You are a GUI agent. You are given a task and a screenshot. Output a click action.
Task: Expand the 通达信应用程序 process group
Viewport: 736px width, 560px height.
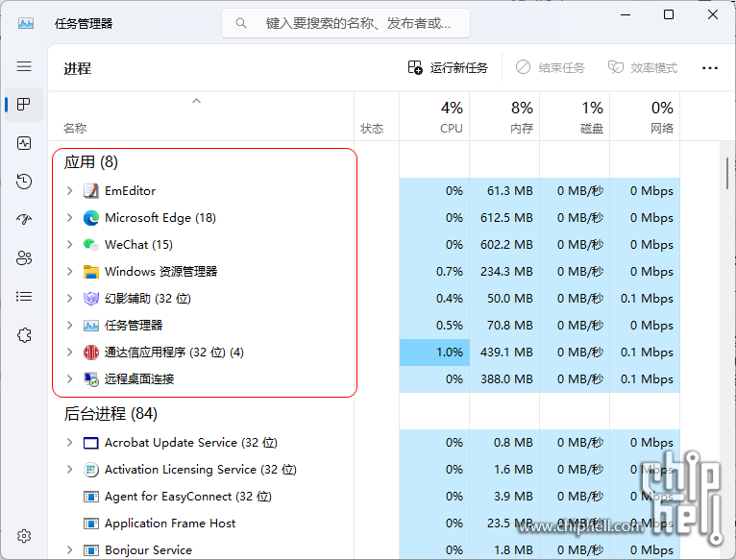tap(69, 352)
